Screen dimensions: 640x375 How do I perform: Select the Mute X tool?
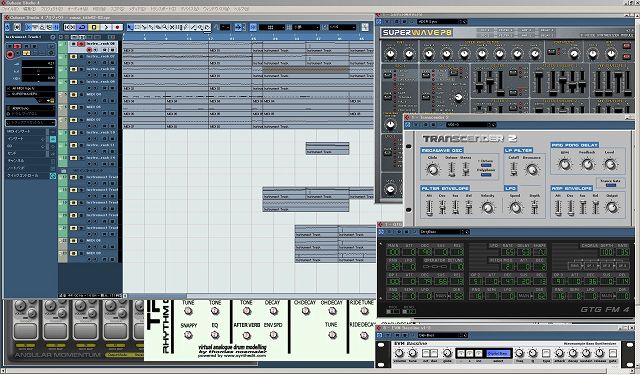(172, 27)
